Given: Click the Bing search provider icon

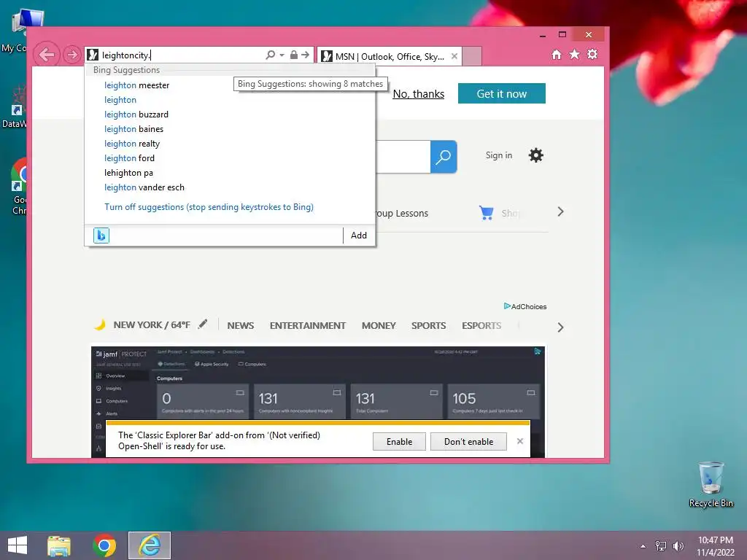Looking at the screenshot, I should click(101, 236).
